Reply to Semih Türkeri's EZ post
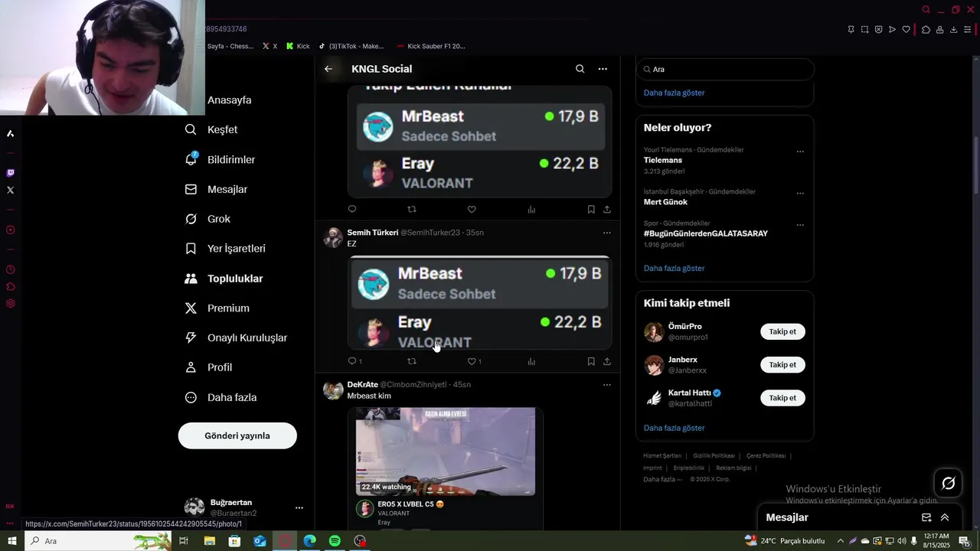Viewport: 980px width, 551px height. pyautogui.click(x=352, y=361)
